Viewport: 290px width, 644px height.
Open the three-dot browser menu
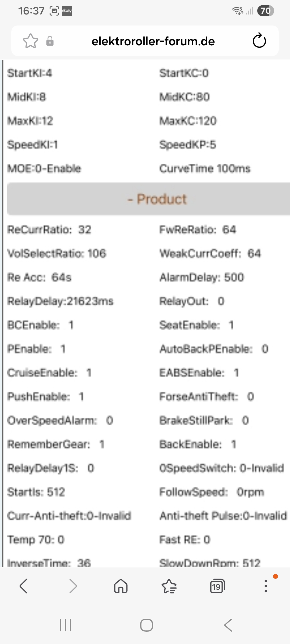tap(266, 586)
